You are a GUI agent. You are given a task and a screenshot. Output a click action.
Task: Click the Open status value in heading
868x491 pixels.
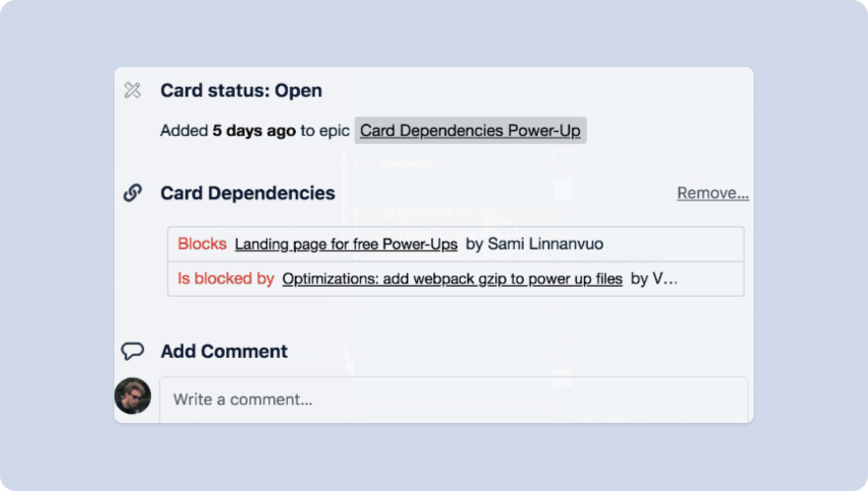(299, 91)
